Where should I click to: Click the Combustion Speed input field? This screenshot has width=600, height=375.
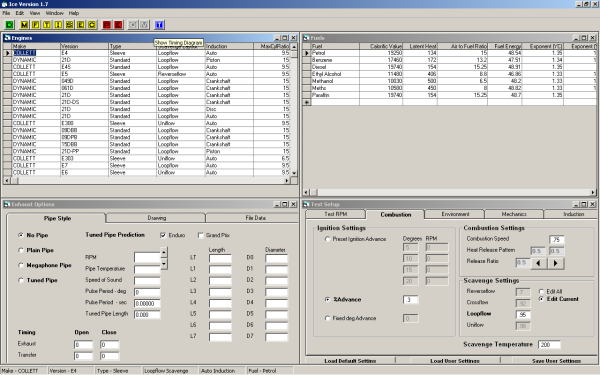[557, 240]
